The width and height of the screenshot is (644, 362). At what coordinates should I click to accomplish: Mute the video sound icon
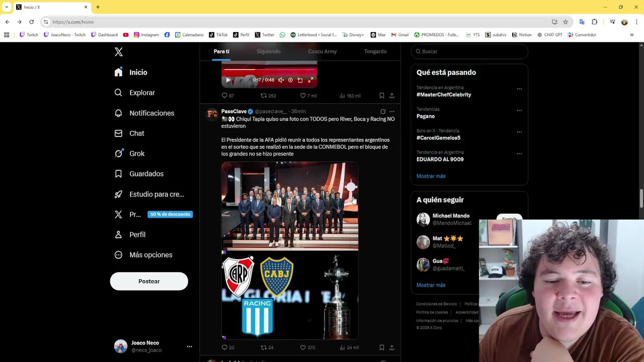pyautogui.click(x=281, y=80)
